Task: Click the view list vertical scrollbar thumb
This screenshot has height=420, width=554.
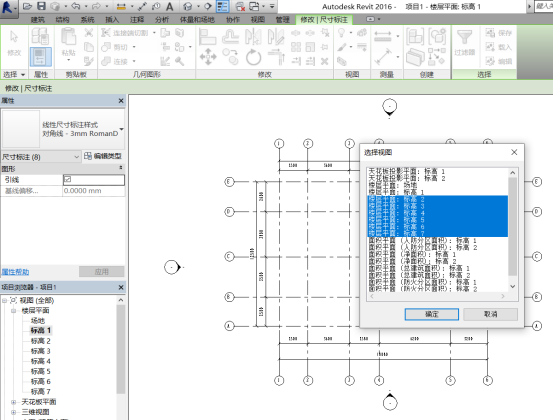Action: (513, 226)
